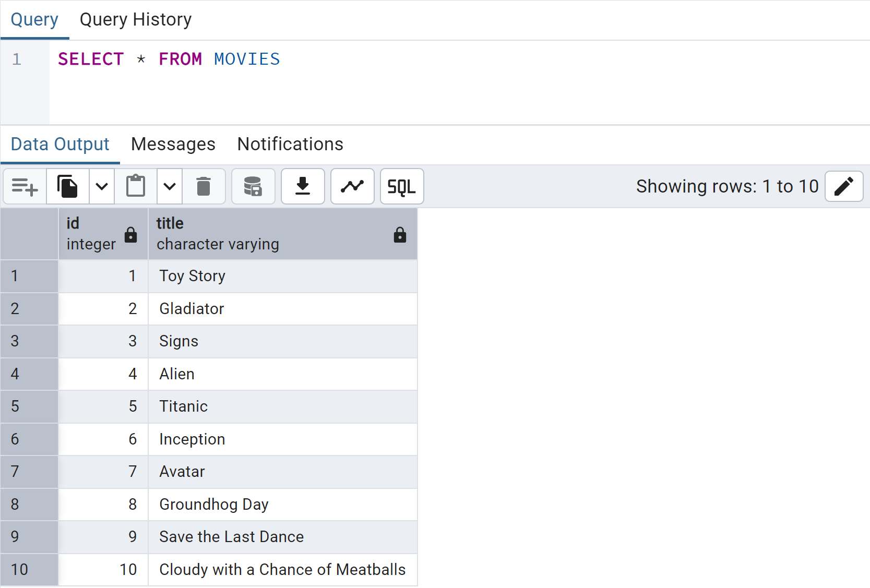The width and height of the screenshot is (870, 588).
Task: Select the Gladiator cell
Action: (x=283, y=309)
